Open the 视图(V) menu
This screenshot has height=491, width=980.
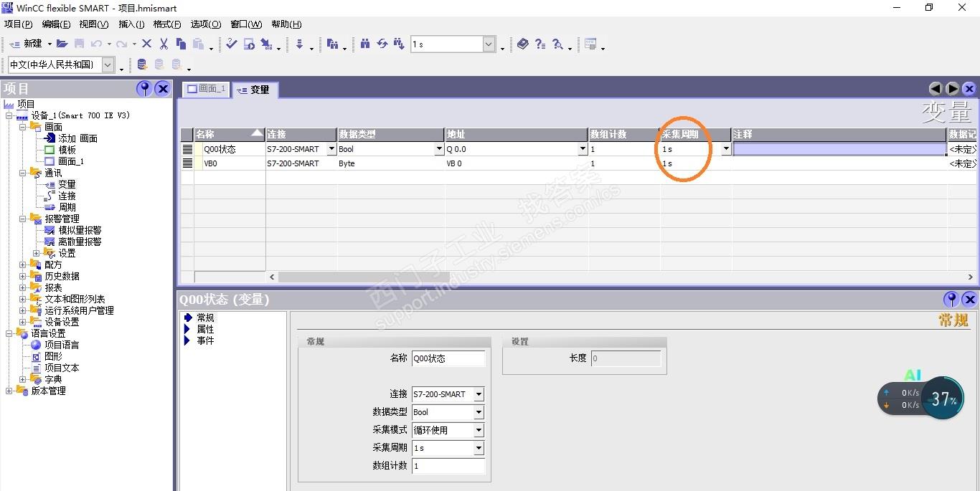click(94, 24)
